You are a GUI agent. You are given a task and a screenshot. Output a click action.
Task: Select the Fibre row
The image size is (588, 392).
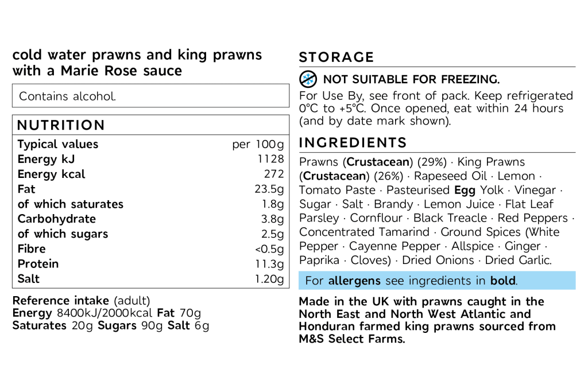(151, 249)
